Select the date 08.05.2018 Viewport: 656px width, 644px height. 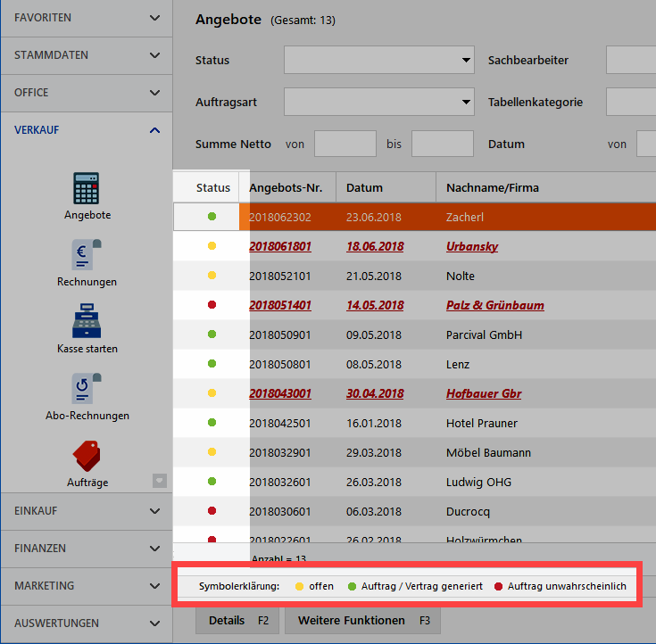pos(374,365)
